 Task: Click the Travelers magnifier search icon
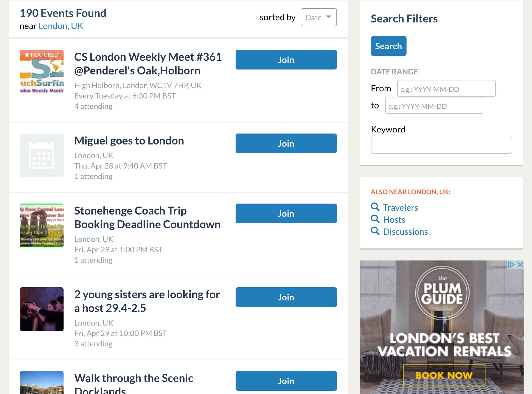point(375,207)
